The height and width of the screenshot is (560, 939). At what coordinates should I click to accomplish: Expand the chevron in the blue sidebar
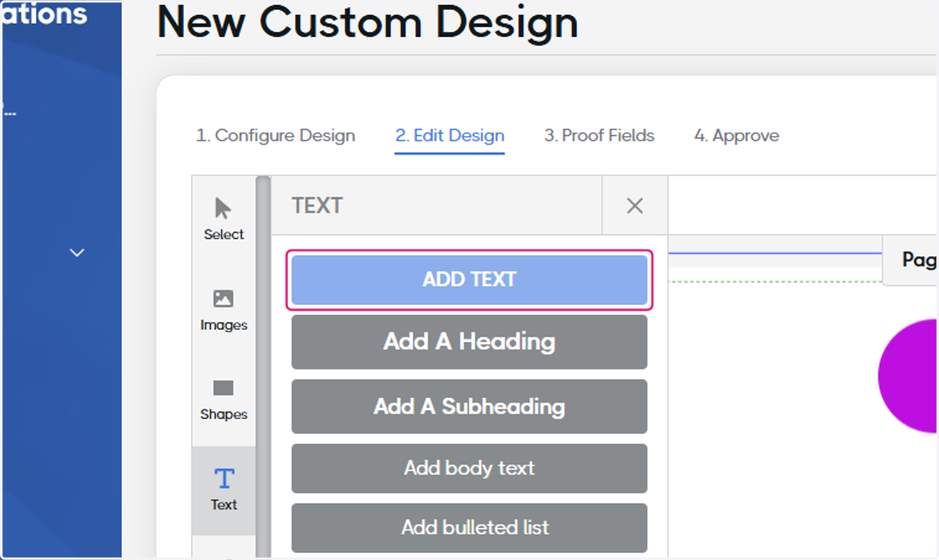tap(77, 253)
